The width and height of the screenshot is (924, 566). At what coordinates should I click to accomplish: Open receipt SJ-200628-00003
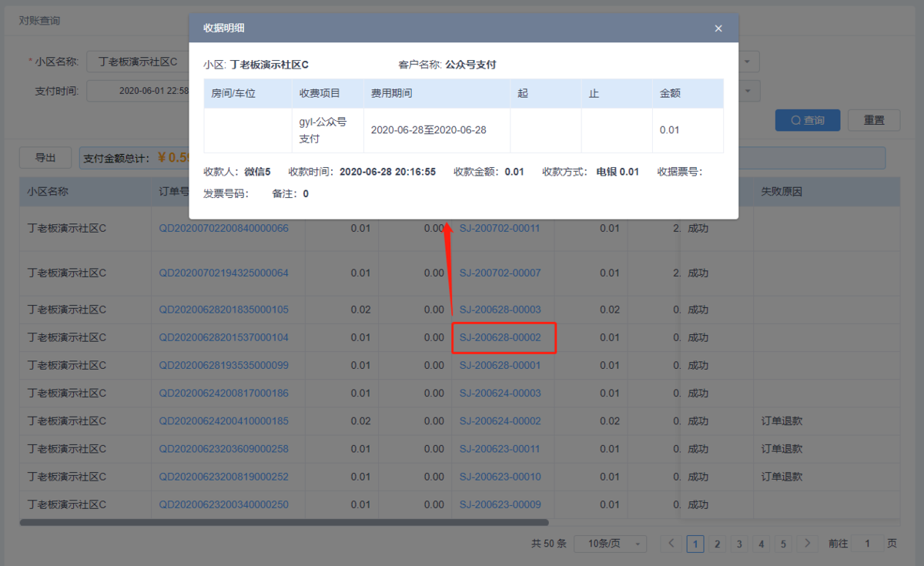[500, 310]
